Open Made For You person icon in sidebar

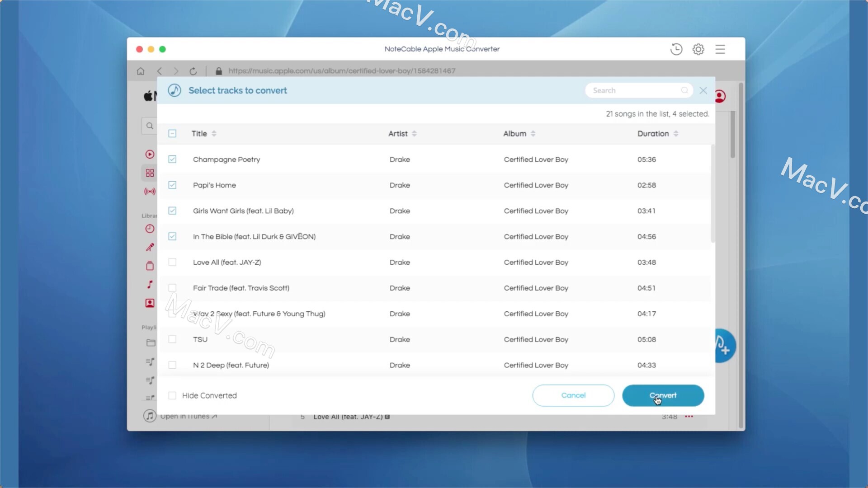pos(150,303)
